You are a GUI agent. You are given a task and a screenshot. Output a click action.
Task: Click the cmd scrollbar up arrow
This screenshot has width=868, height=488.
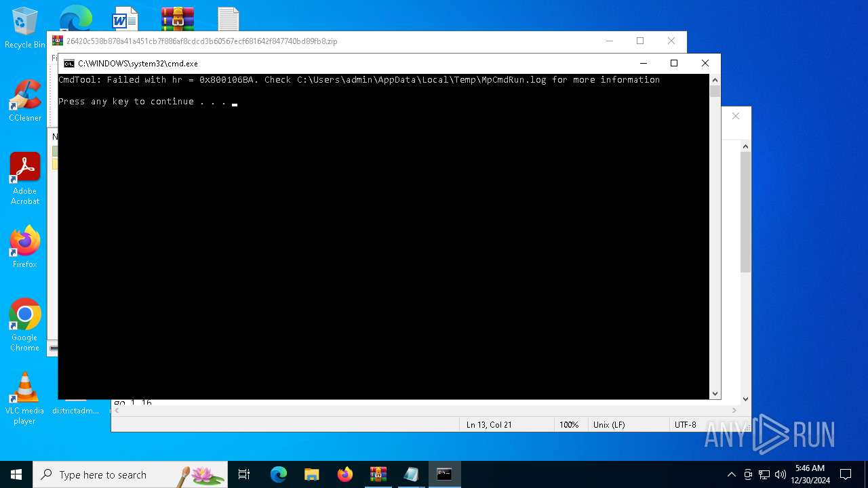pyautogui.click(x=715, y=80)
